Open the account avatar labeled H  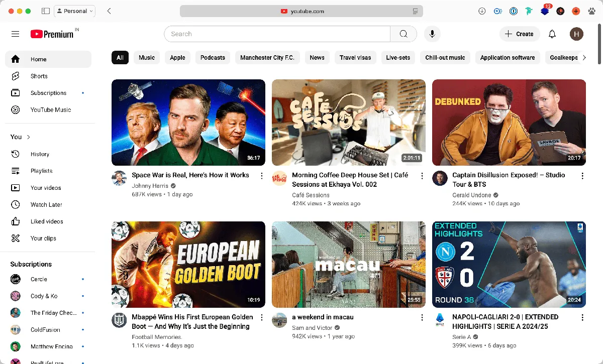[576, 34]
